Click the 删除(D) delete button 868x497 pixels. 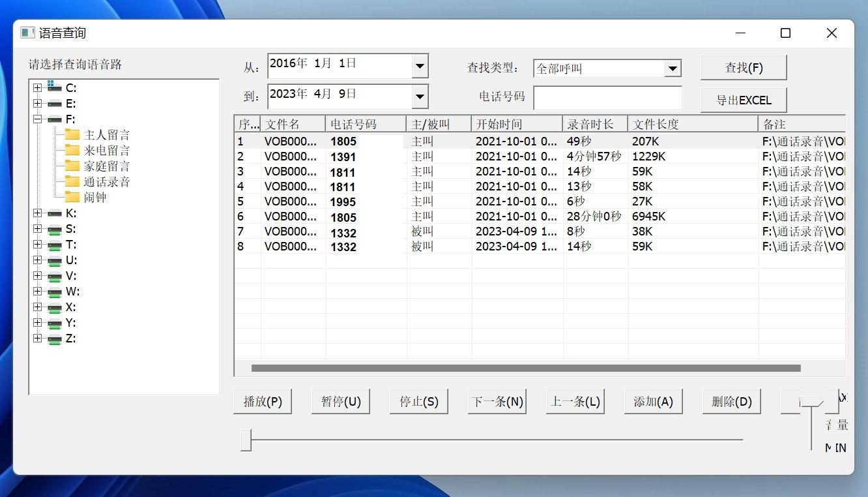tap(732, 401)
